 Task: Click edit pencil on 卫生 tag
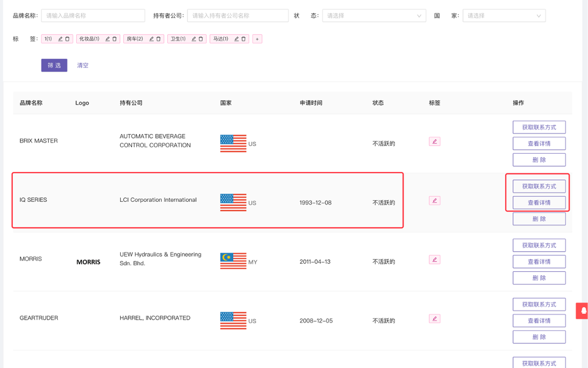point(194,39)
